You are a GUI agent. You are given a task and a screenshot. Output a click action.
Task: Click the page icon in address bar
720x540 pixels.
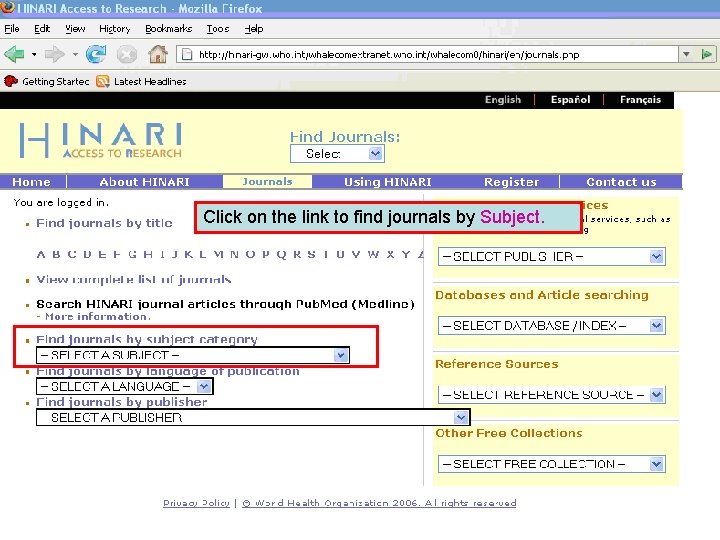coord(187,55)
